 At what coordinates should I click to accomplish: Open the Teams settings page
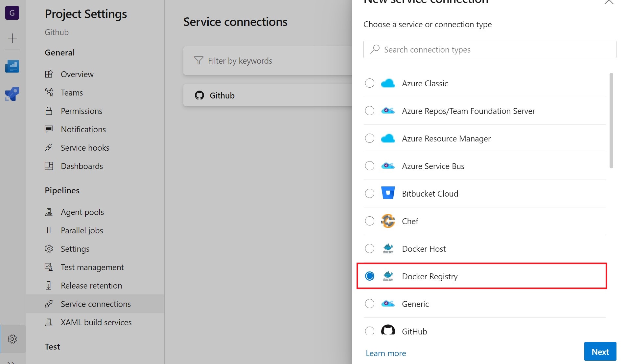(95, 93)
